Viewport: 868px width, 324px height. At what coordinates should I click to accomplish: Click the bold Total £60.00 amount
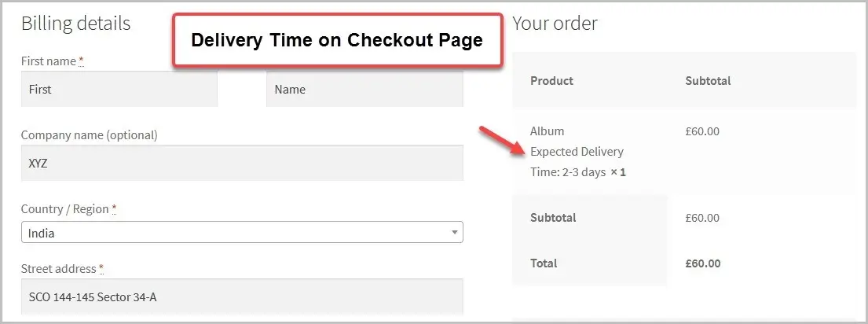pyautogui.click(x=702, y=263)
